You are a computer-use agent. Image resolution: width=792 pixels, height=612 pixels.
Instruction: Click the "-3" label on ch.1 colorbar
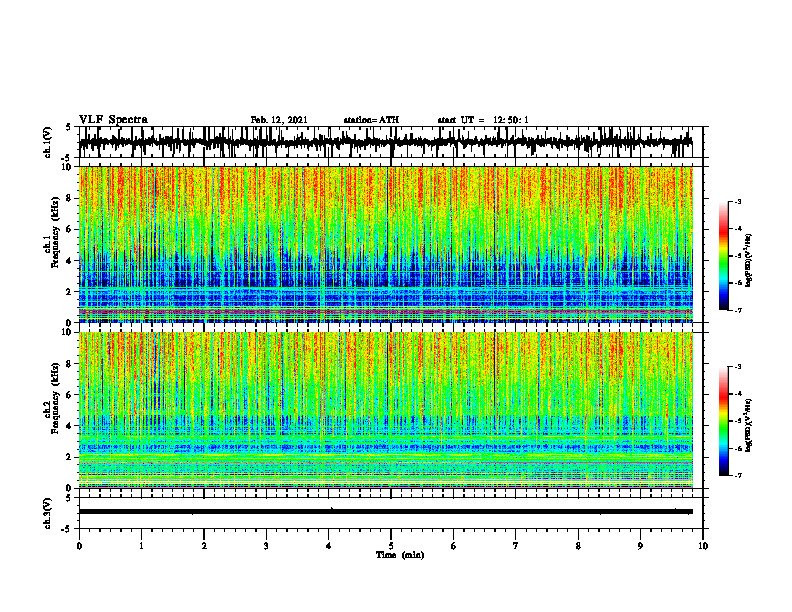[737, 201]
